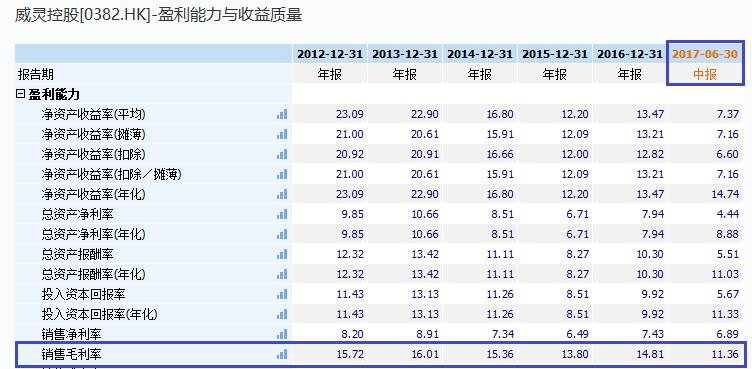752x369 pixels.
Task: Open chart icon for 总资产报酬率 row
Action: (x=282, y=254)
